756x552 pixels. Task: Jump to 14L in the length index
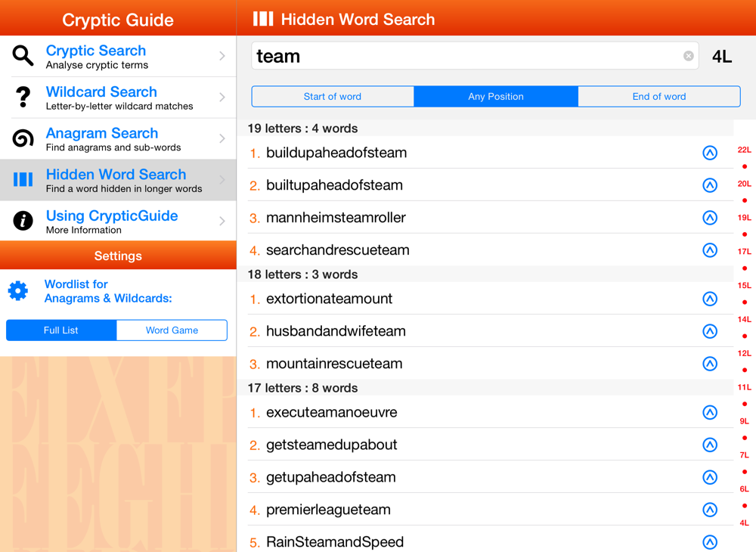(x=745, y=319)
